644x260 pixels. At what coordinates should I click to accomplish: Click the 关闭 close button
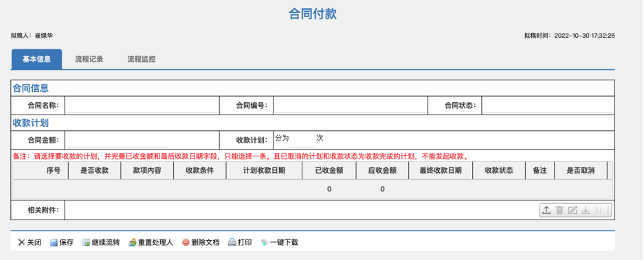[30, 242]
